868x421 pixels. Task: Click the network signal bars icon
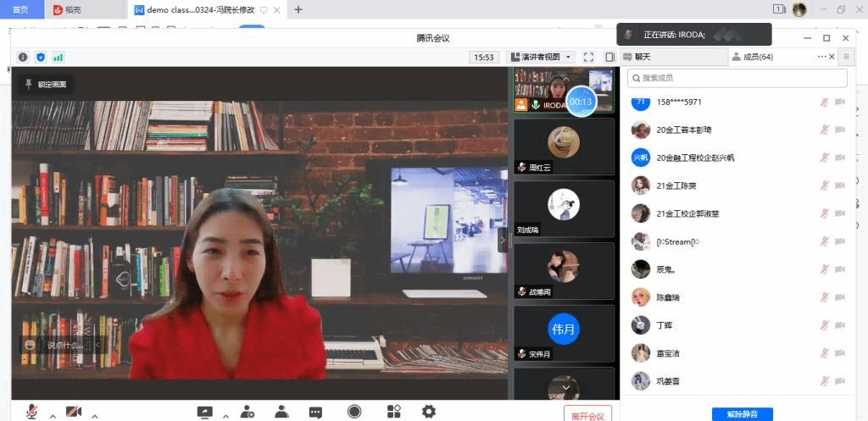click(x=58, y=57)
